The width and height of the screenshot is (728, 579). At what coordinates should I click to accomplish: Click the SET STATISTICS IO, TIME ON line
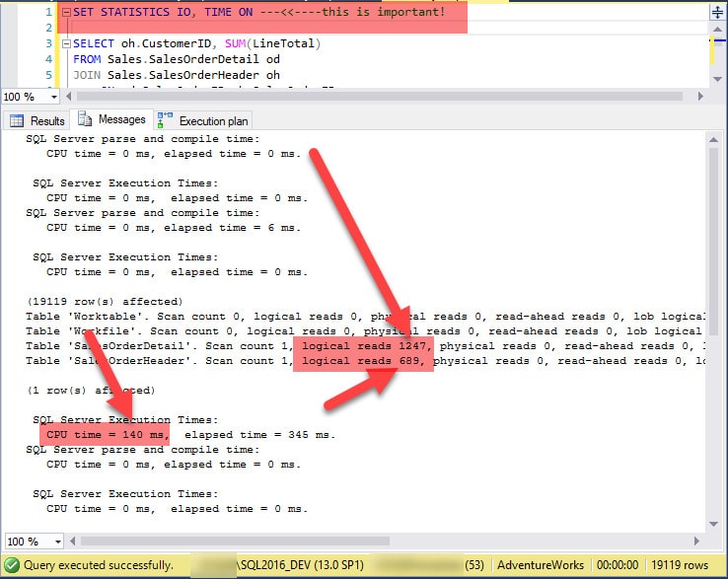(x=259, y=12)
